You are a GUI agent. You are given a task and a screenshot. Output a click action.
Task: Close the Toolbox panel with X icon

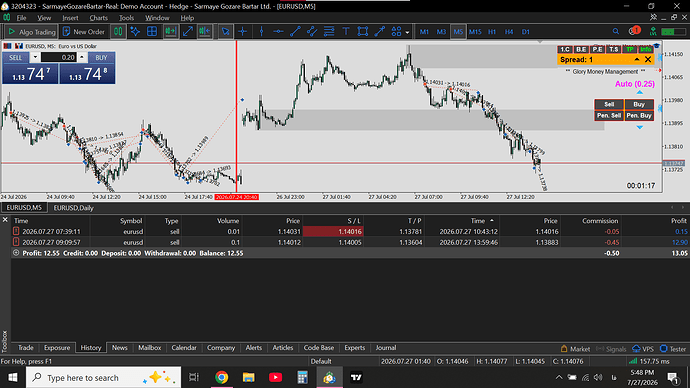pos(5,219)
